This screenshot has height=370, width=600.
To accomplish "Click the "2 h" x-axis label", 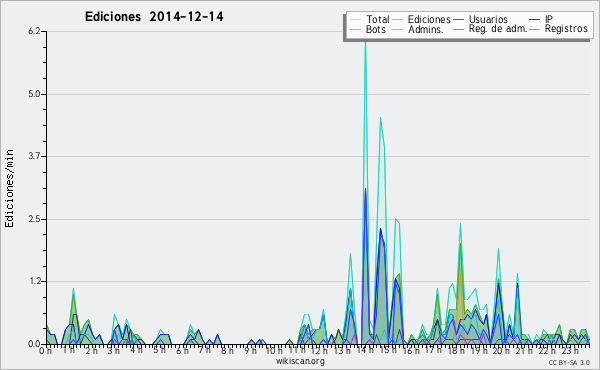I will click(x=91, y=350).
